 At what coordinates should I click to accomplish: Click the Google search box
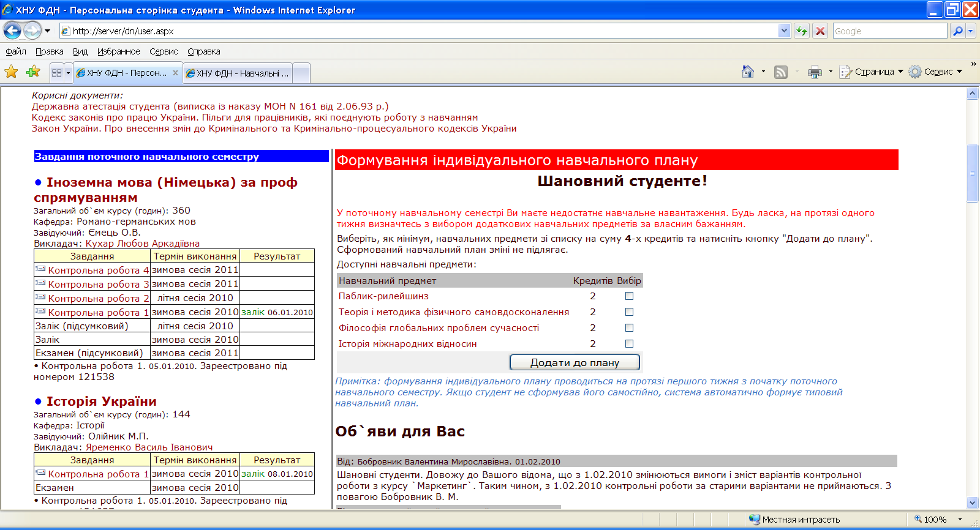point(890,31)
